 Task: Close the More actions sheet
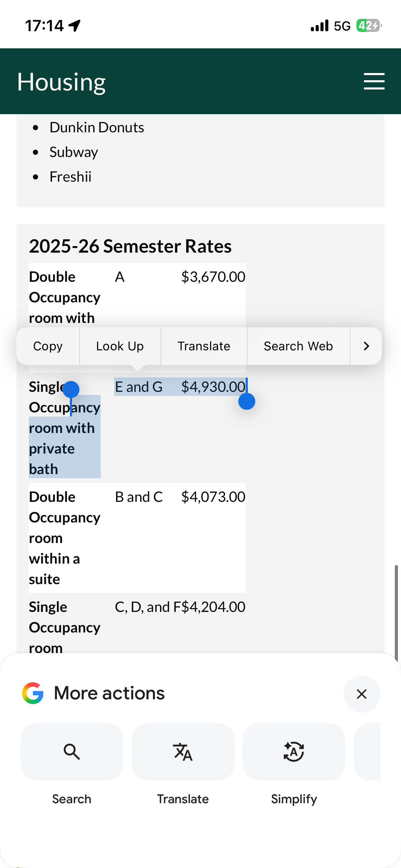(362, 694)
